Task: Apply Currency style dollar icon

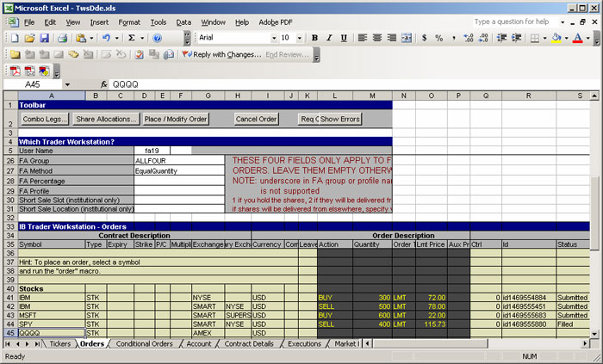Action: click(x=424, y=38)
